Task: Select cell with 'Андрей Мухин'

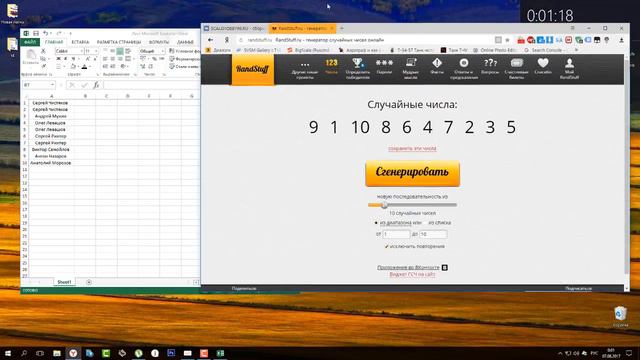Action: click(x=51, y=116)
